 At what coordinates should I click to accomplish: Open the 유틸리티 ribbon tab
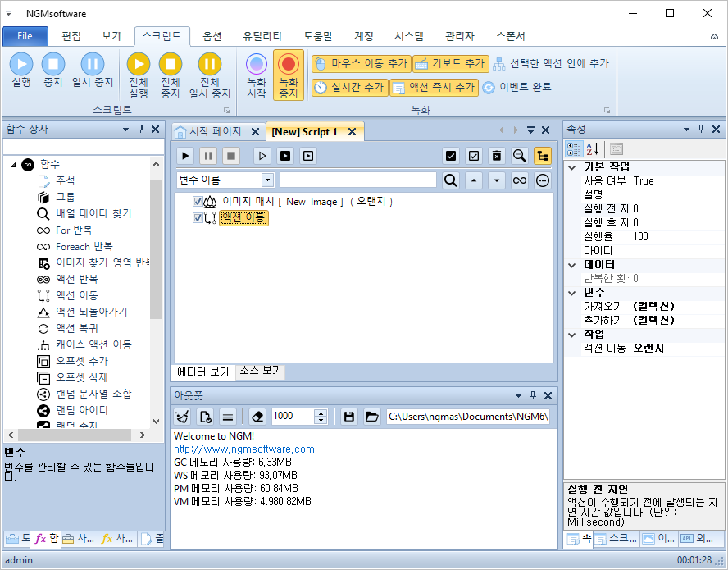pyautogui.click(x=262, y=36)
